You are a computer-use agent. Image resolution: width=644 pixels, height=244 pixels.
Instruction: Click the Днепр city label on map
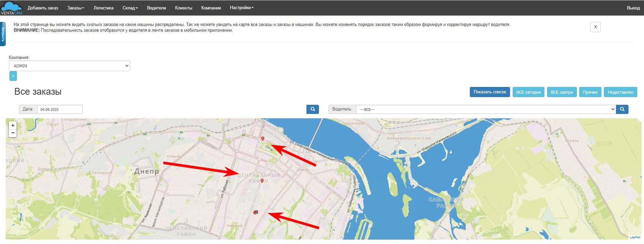pos(146,171)
